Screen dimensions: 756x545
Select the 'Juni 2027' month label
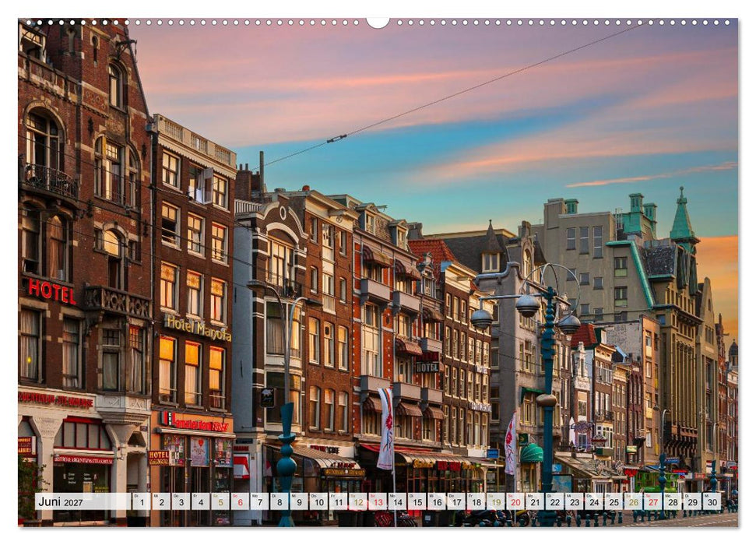coord(60,502)
